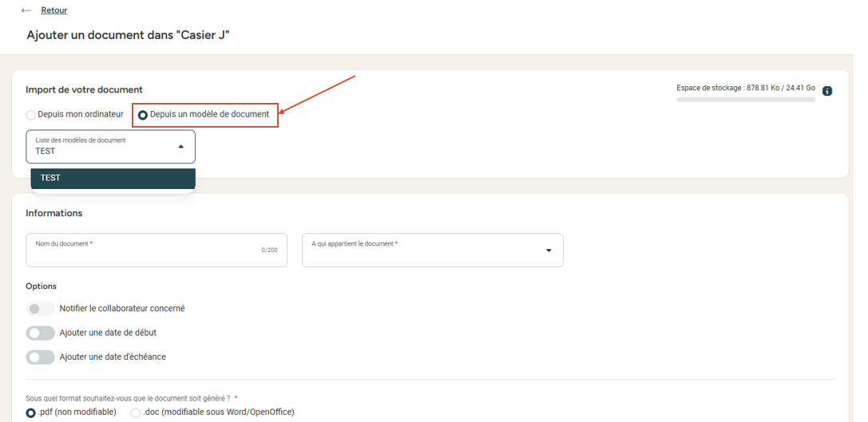Click the storage space usage bar
Screen dimensions: 868x422
[x=745, y=100]
